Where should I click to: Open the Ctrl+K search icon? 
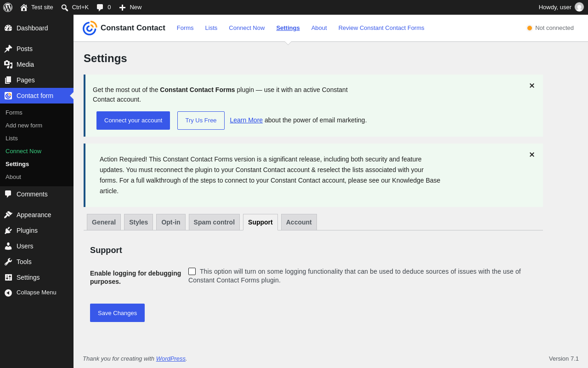coord(65,7)
